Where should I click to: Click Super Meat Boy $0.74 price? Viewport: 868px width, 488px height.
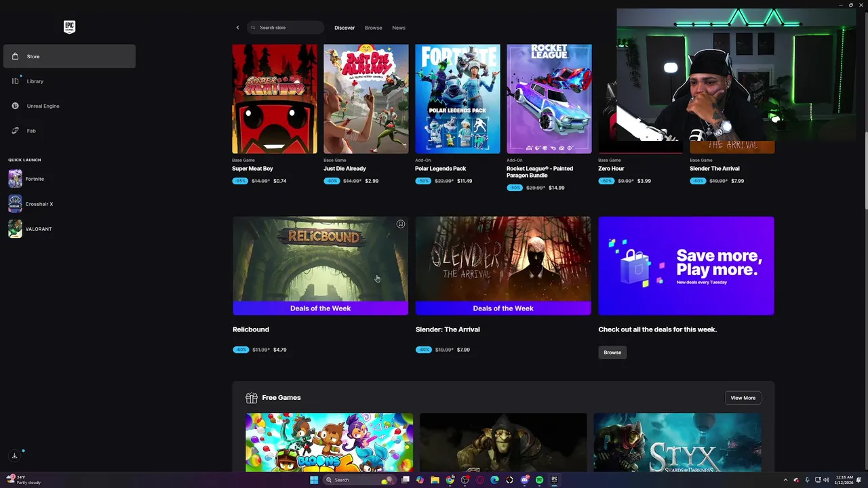[x=279, y=181]
